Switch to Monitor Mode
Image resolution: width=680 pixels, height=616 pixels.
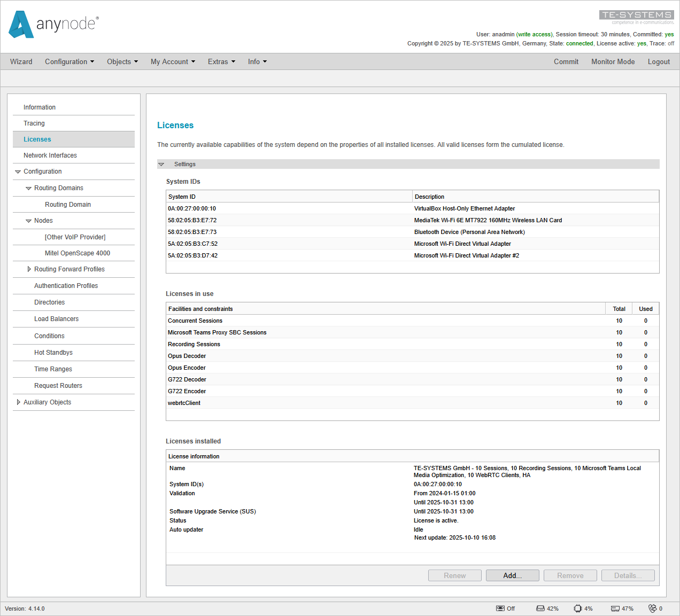click(x=613, y=61)
